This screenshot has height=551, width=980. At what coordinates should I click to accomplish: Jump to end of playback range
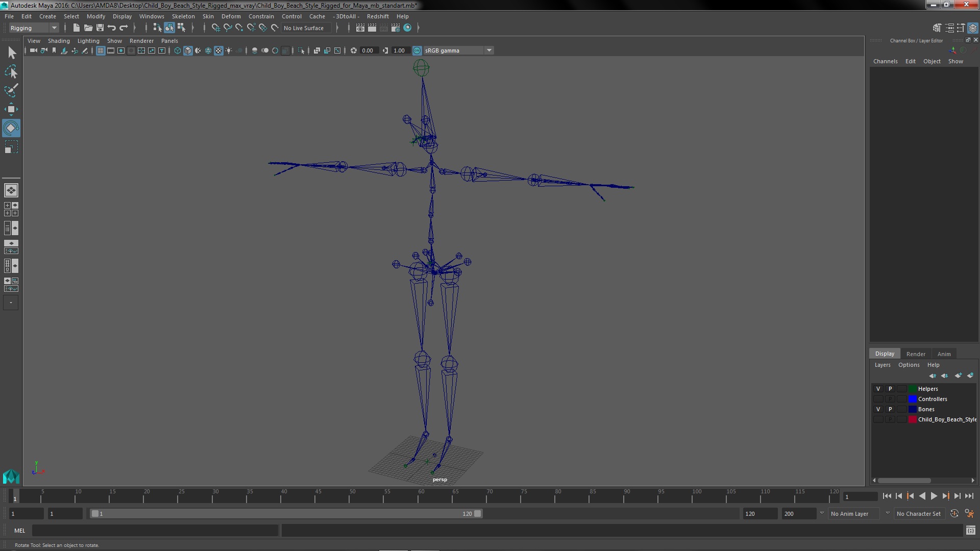[969, 496]
